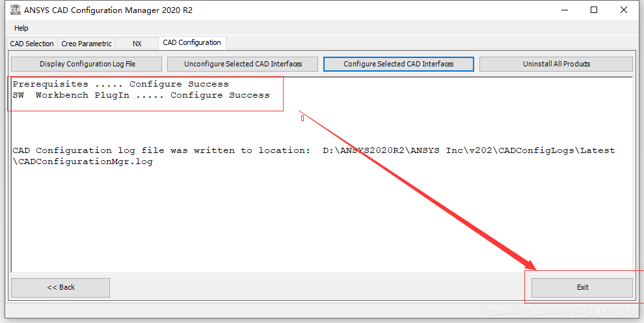The image size is (644, 323).
Task: Click Unconfigure Selected CAD Interfaces
Action: [243, 64]
